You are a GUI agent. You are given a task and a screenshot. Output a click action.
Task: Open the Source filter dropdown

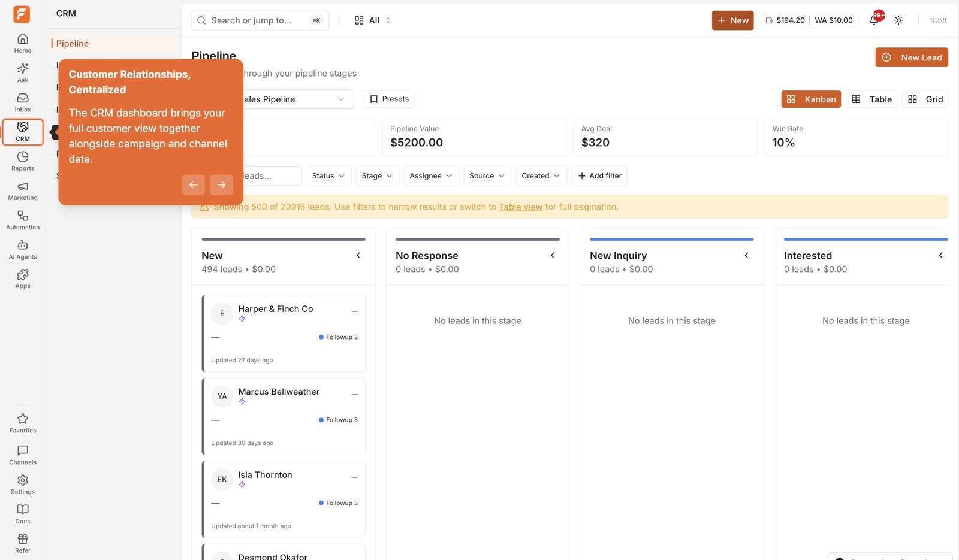tap(487, 176)
